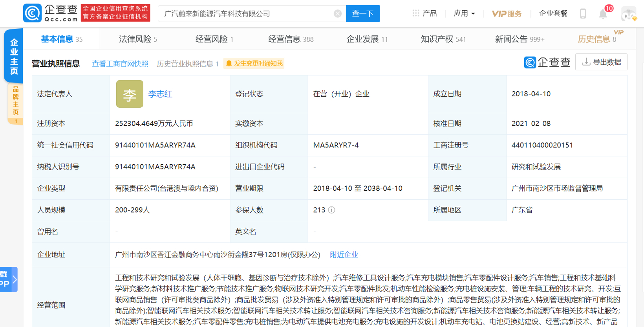Screen dimensions: 644x327
Task: Click the Qcc.com logo icon
Action: (x=32, y=13)
